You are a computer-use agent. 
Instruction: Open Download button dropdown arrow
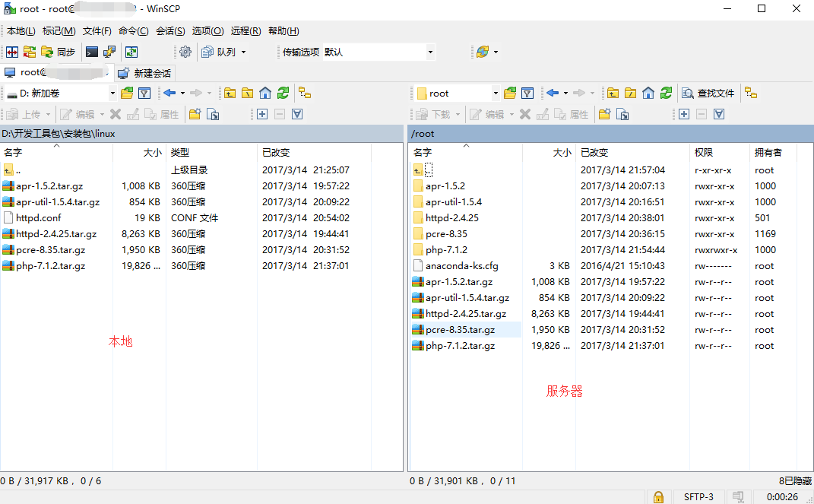click(458, 114)
